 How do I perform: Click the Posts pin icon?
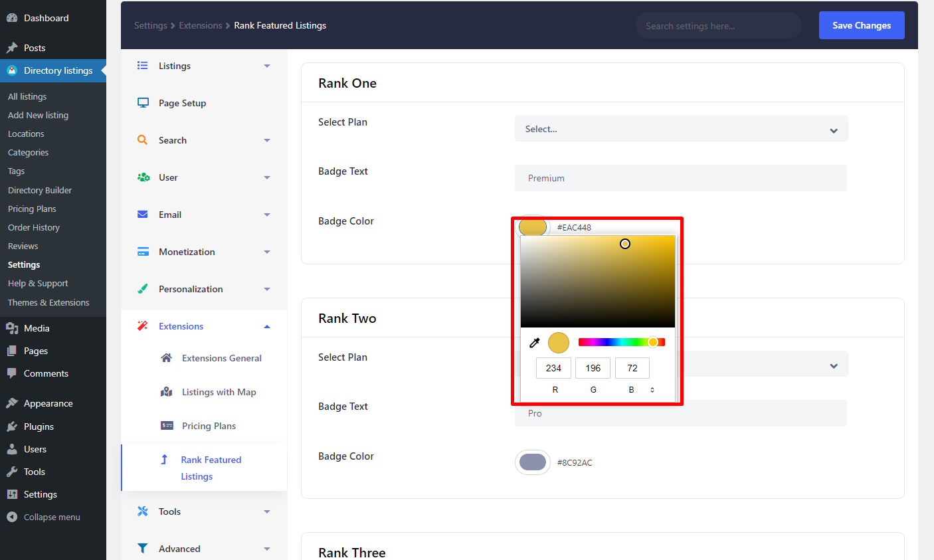pos(12,48)
